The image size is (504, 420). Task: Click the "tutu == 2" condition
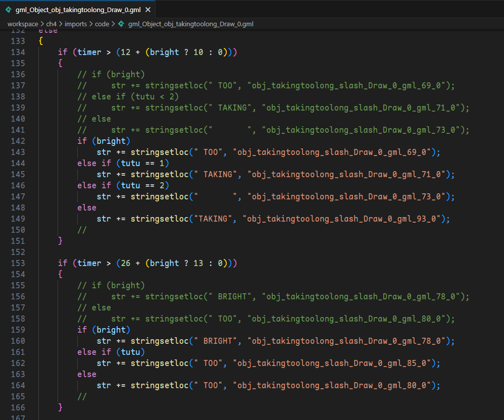[142, 185]
